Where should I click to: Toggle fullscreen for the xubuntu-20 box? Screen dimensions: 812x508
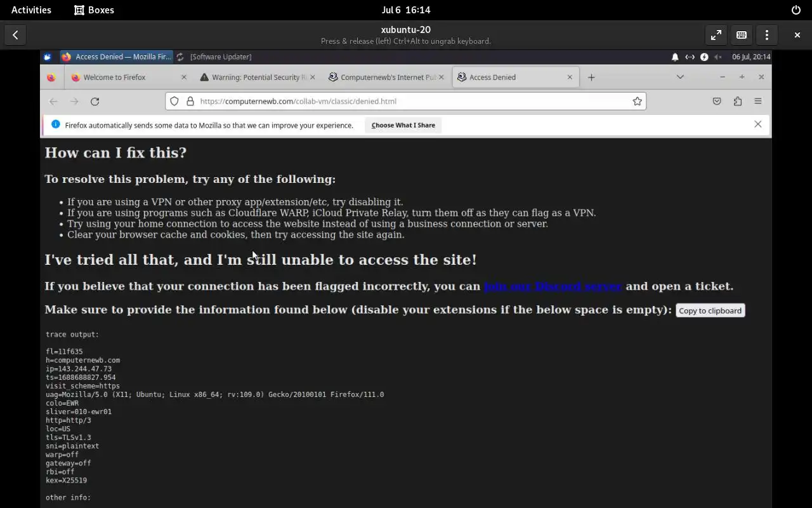click(716, 35)
